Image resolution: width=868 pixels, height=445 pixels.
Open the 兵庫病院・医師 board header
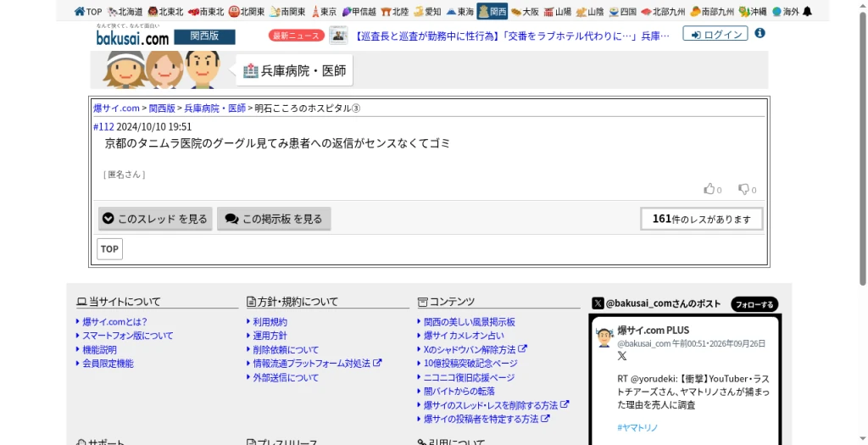[294, 71]
